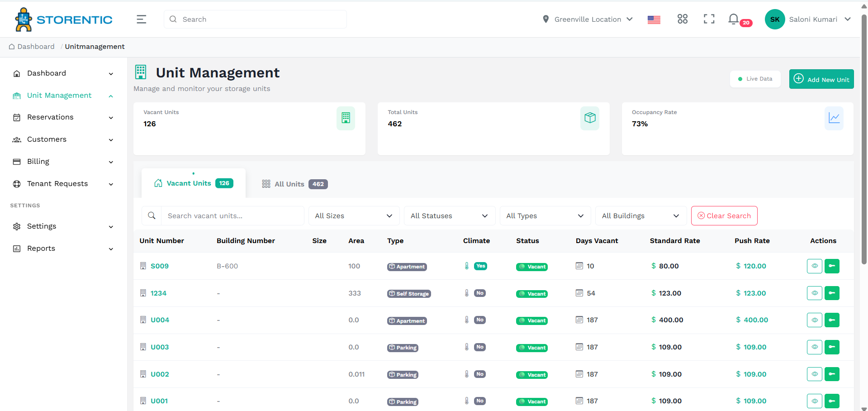The height and width of the screenshot is (411, 868).
Task: Click the eye icon for unit 1234
Action: pos(814,293)
